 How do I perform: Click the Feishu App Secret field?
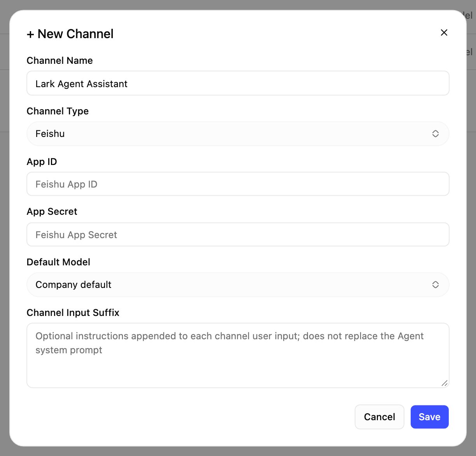[x=238, y=235]
